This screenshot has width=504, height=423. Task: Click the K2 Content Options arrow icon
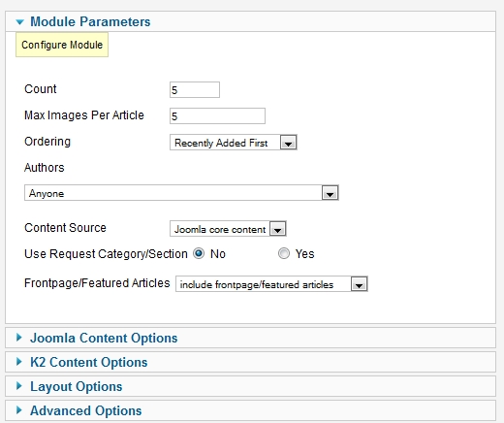tap(19, 362)
